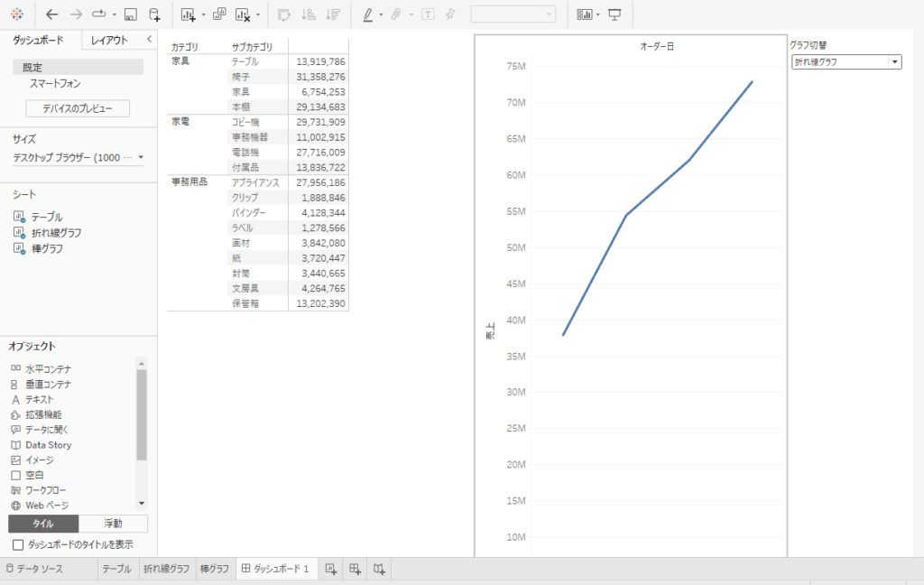
Task: Click the new worksheet toolbar icon
Action: coord(188,14)
